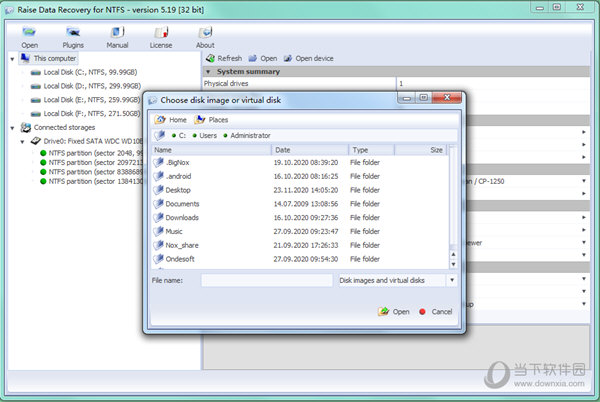
Task: Select the .android folder
Action: coord(178,176)
